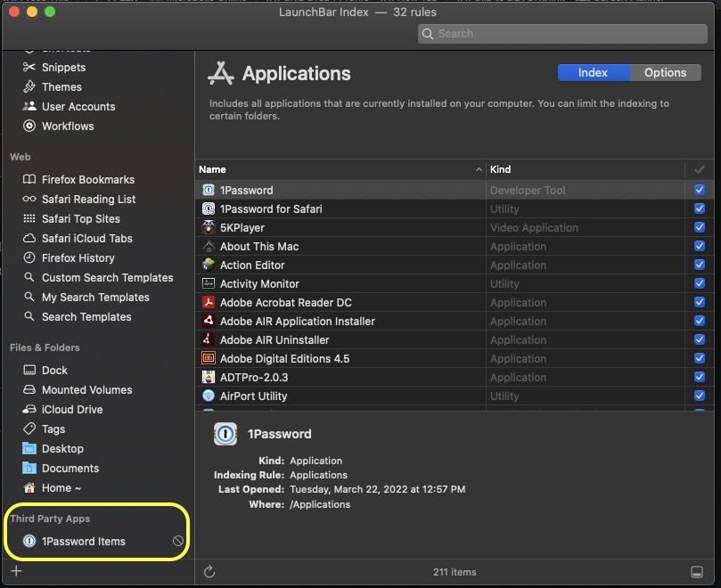Sort list by Kind column header
Image resolution: width=721 pixels, height=588 pixels.
(584, 169)
